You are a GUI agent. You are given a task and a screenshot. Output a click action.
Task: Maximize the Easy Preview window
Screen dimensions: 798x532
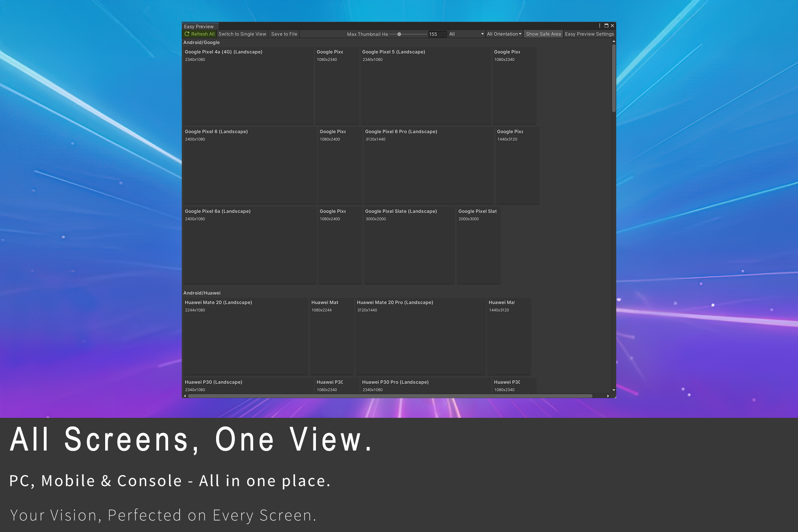(606, 26)
